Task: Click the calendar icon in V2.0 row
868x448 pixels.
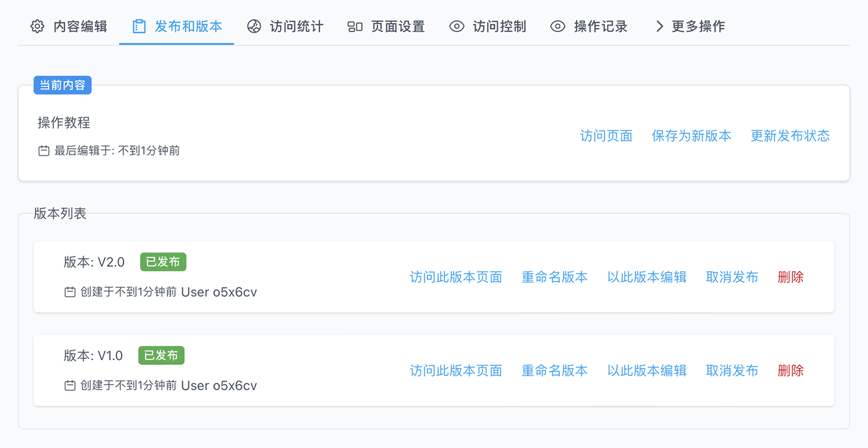Action: pyautogui.click(x=70, y=292)
